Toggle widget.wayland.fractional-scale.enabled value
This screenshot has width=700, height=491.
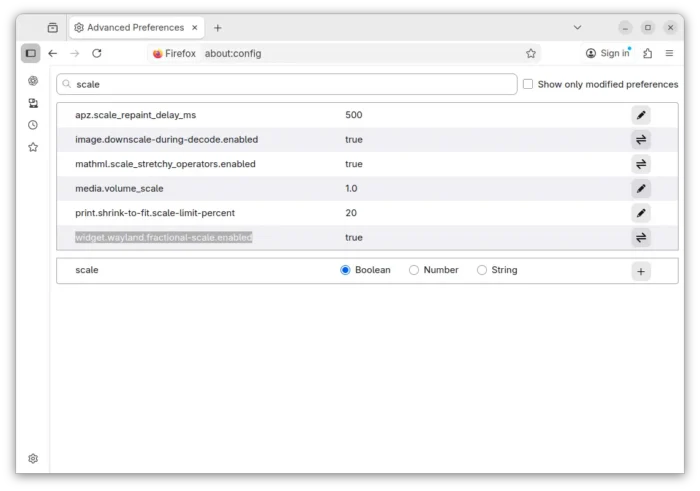(x=641, y=237)
